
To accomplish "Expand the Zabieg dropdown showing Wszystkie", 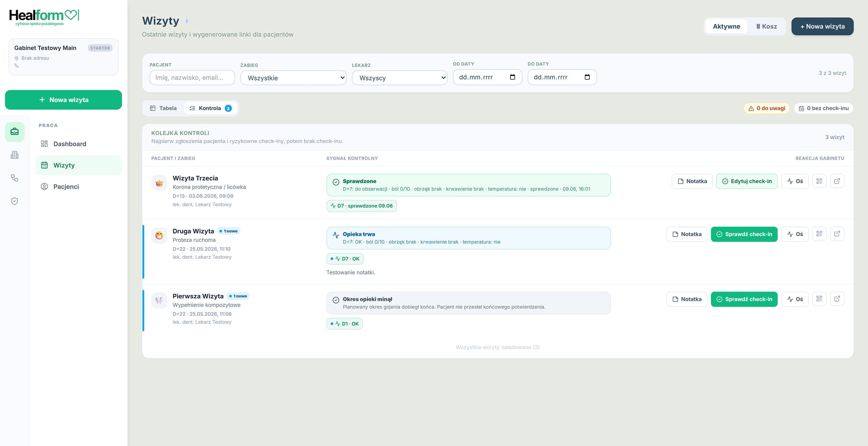I will click(293, 78).
